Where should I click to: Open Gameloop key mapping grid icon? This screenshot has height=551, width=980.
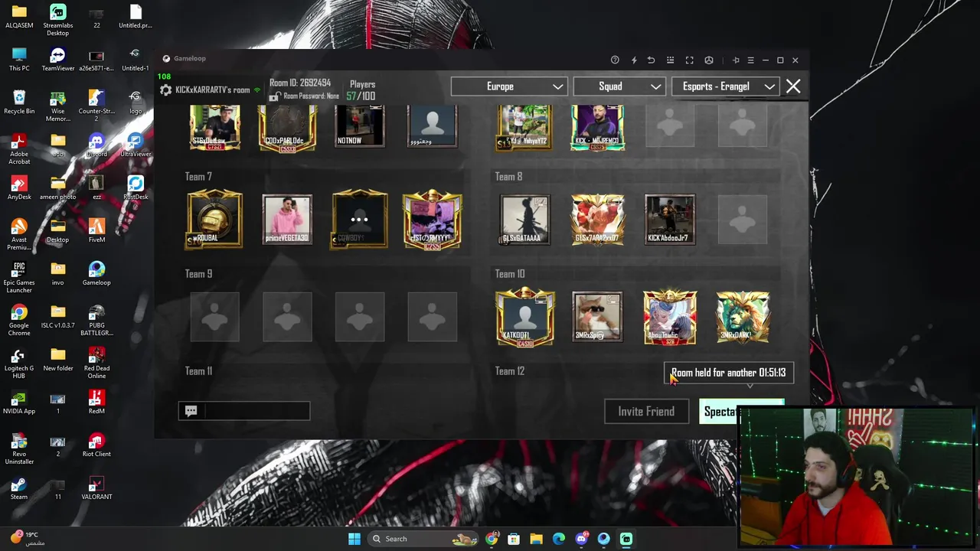pos(670,60)
